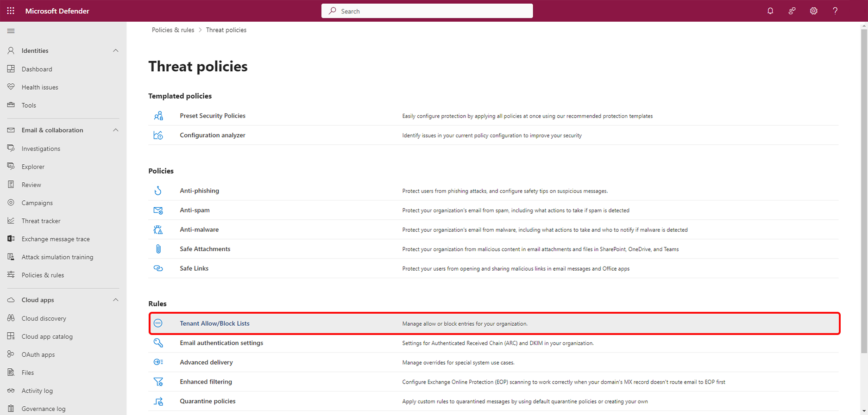Image resolution: width=868 pixels, height=415 pixels.
Task: Click the Anti-malware bug icon
Action: [x=158, y=229]
